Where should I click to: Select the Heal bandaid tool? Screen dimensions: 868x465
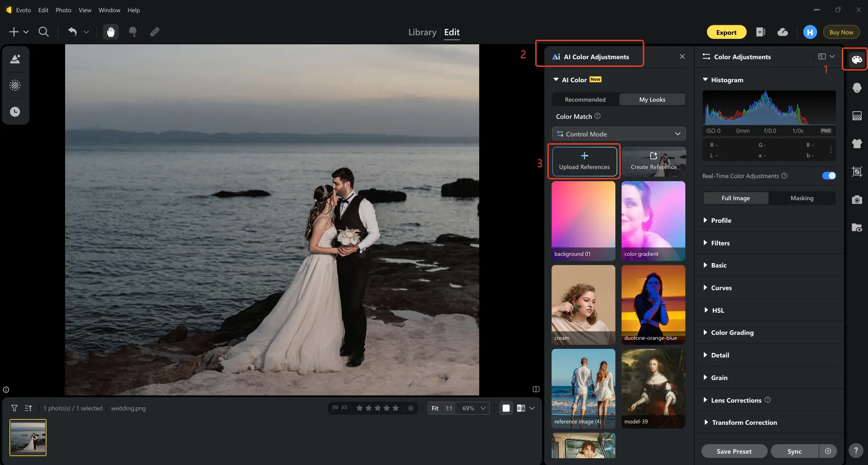click(155, 32)
